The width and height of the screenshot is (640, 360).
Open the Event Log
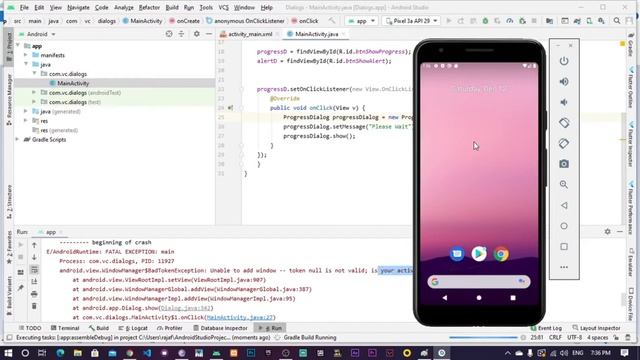click(x=546, y=328)
